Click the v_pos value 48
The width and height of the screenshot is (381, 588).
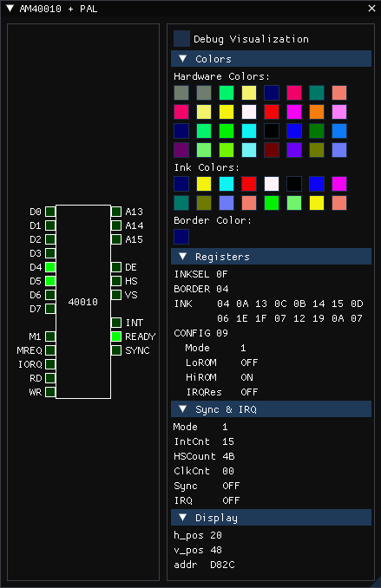click(216, 550)
